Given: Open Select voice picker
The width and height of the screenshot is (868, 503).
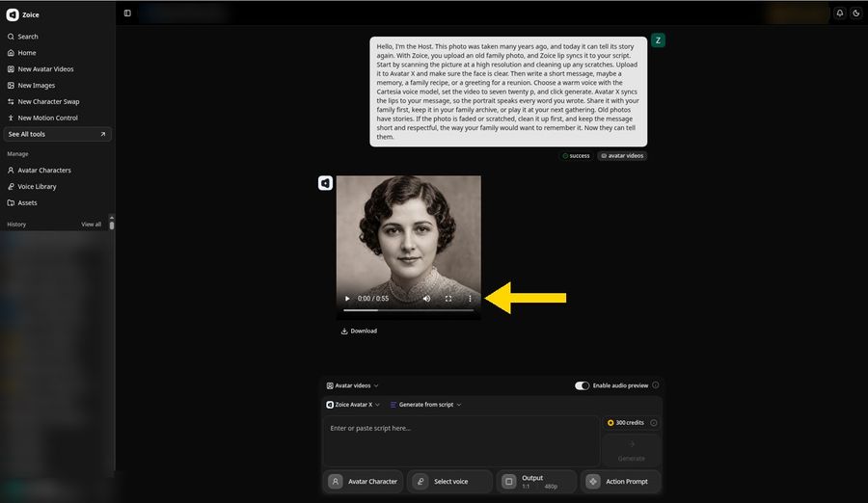Looking at the screenshot, I should click(449, 482).
